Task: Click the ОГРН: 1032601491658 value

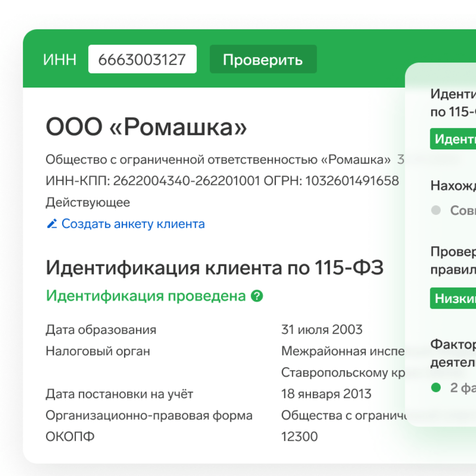Action: tap(331, 181)
